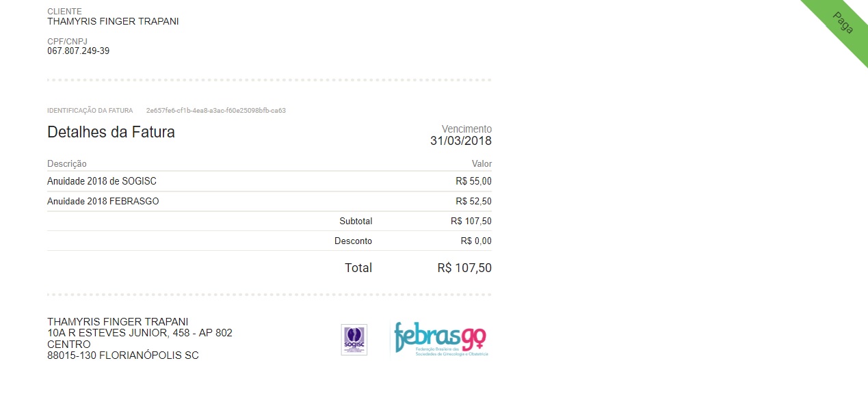Click the Valor column header
This screenshot has width=868, height=417.
pos(482,164)
